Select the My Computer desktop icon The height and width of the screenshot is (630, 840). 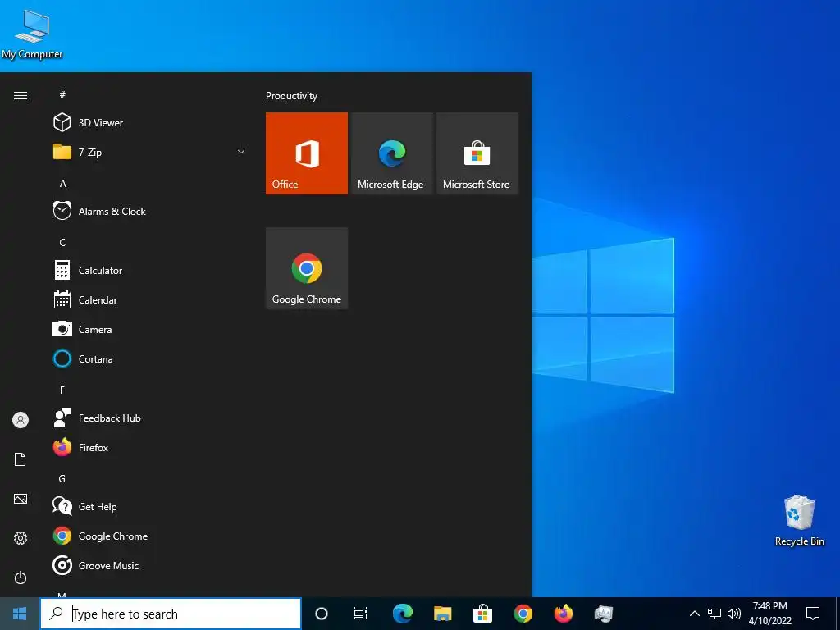[x=32, y=34]
